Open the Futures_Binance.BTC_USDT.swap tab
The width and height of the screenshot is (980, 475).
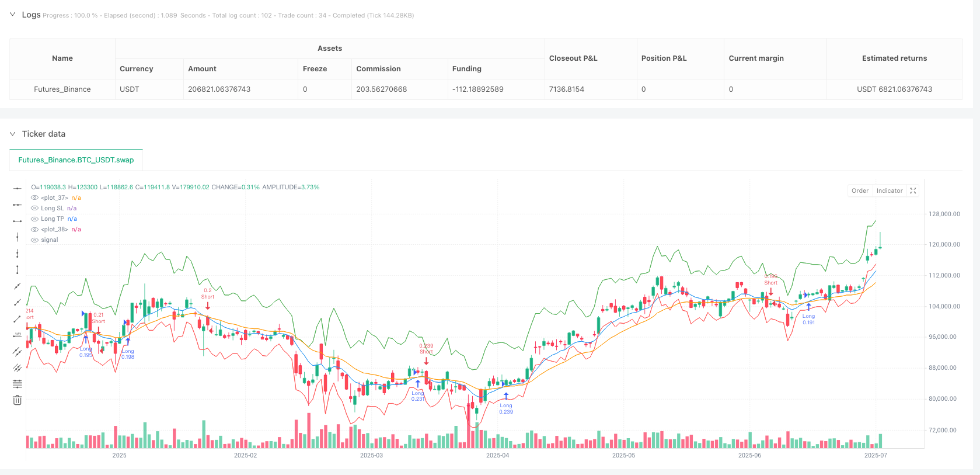coord(76,160)
